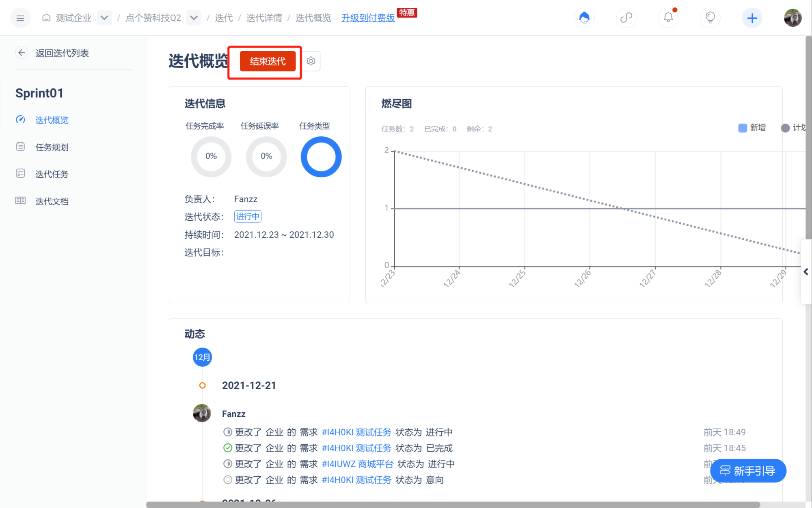Expand the 测试企业 dropdown arrow
This screenshot has width=812, height=508.
pos(104,18)
